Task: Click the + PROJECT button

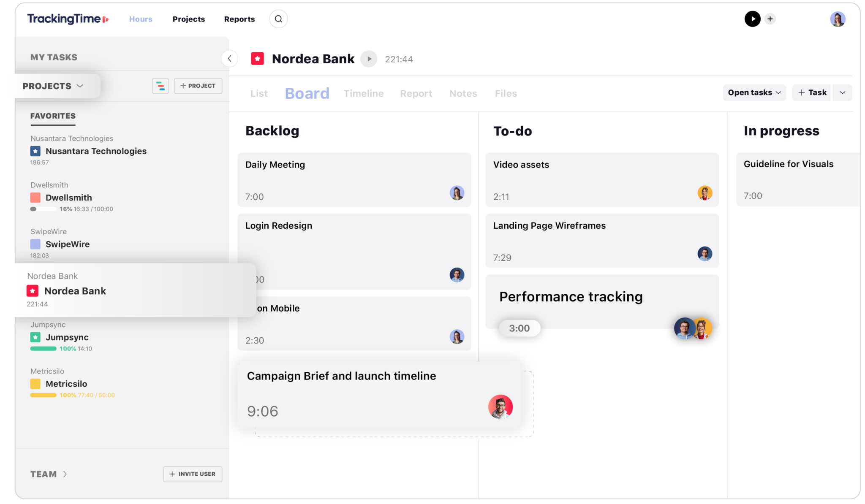Action: 198,86
